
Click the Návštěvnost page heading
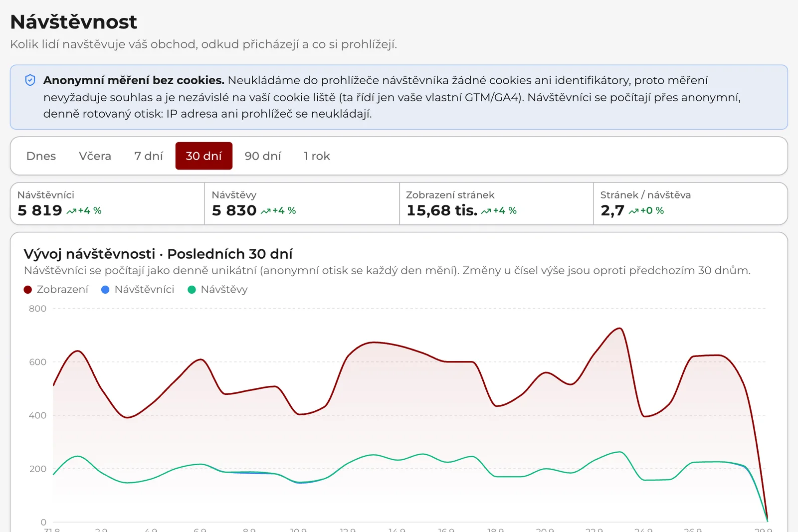point(73,22)
